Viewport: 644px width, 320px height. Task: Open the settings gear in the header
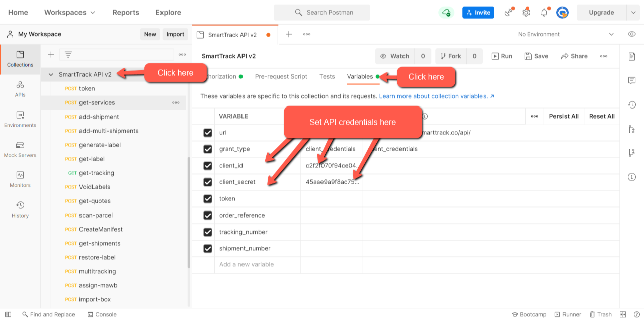pos(526,12)
